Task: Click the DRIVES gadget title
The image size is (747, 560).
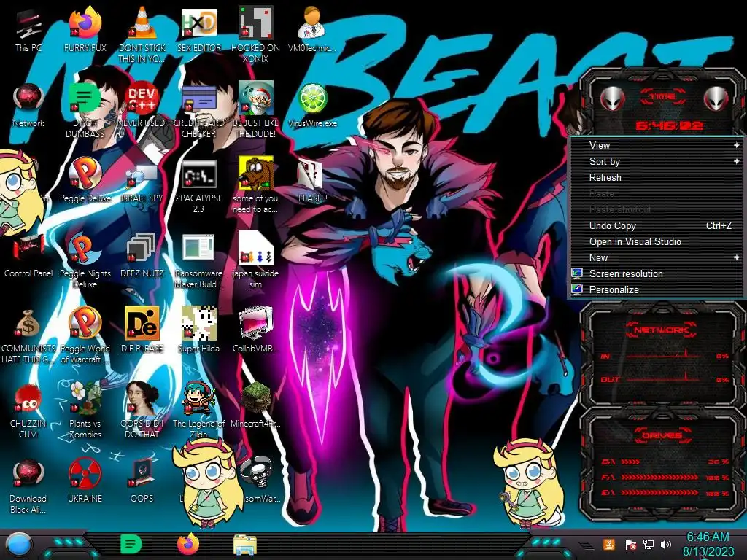Action: point(662,435)
